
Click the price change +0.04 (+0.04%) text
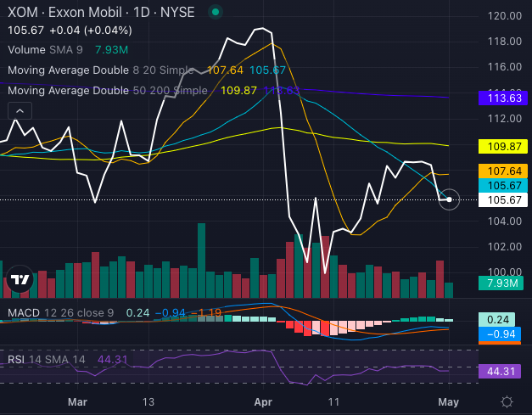coord(91,31)
